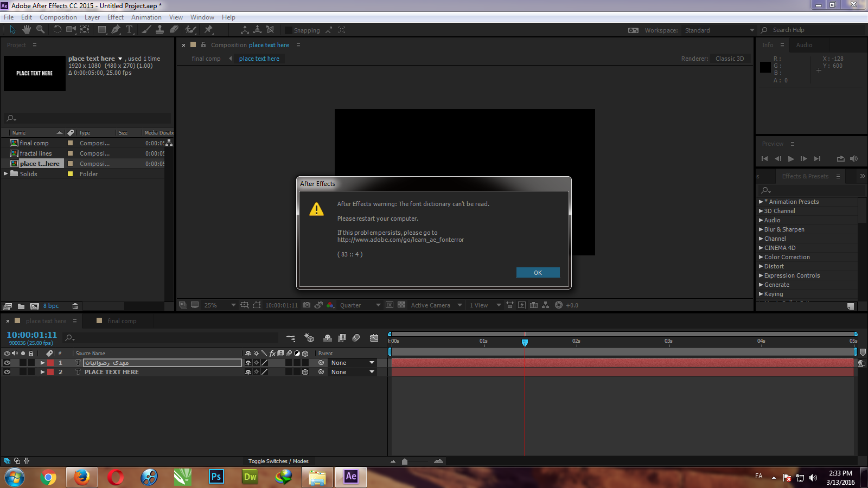Open the Quarter resolution dropdown
868x488 pixels.
click(x=360, y=305)
